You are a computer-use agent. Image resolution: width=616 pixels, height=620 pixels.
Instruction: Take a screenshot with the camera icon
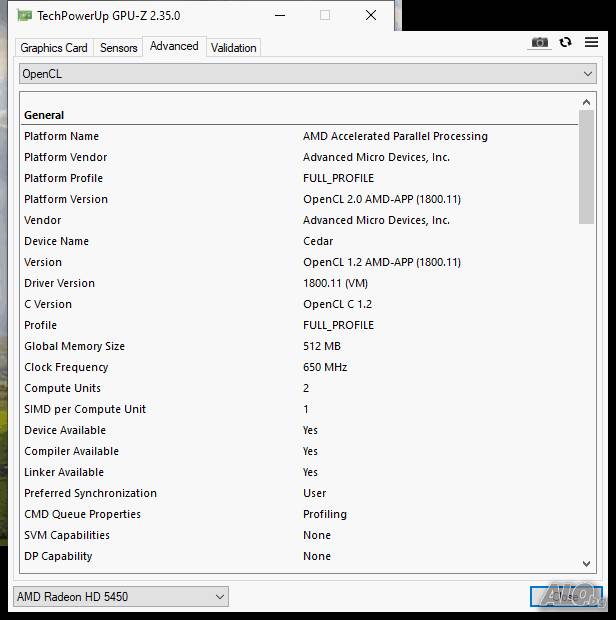(539, 42)
